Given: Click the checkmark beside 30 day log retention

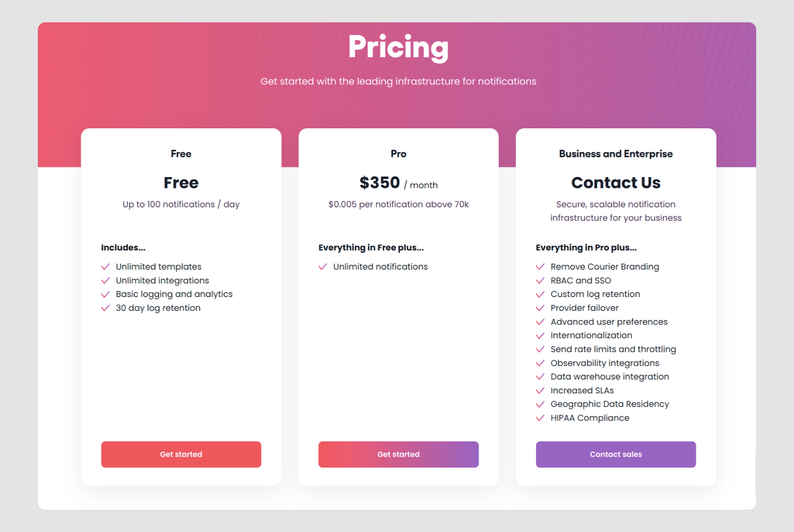Looking at the screenshot, I should [x=106, y=308].
